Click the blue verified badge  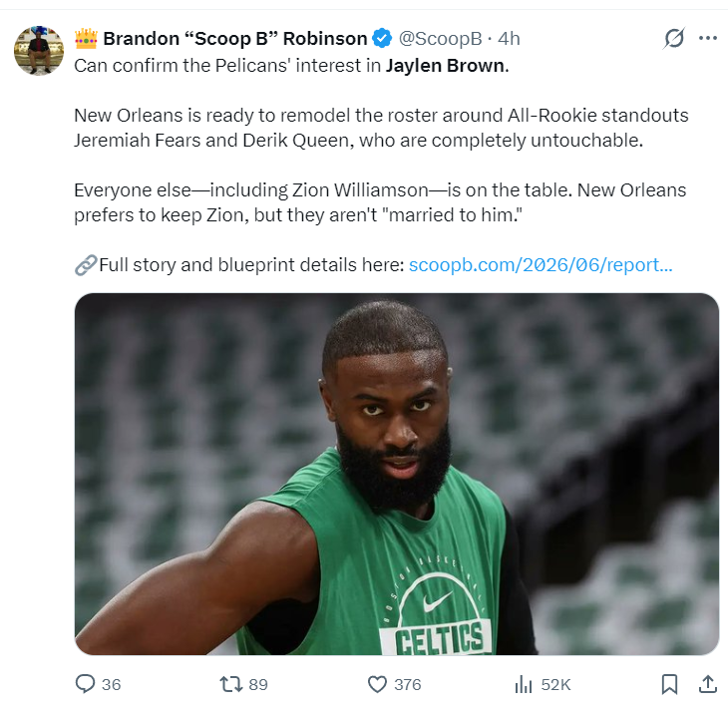tap(382, 38)
